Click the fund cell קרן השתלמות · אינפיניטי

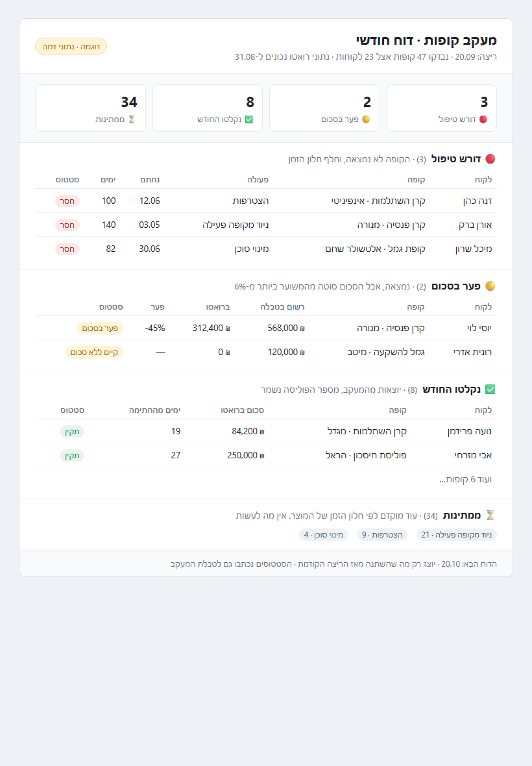pyautogui.click(x=378, y=201)
